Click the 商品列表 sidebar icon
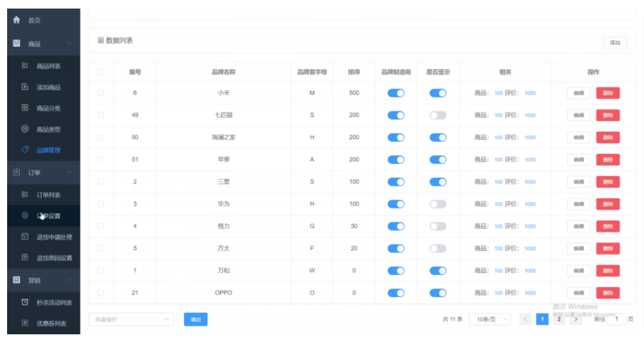Screen dimensions: 644x340 pos(25,66)
